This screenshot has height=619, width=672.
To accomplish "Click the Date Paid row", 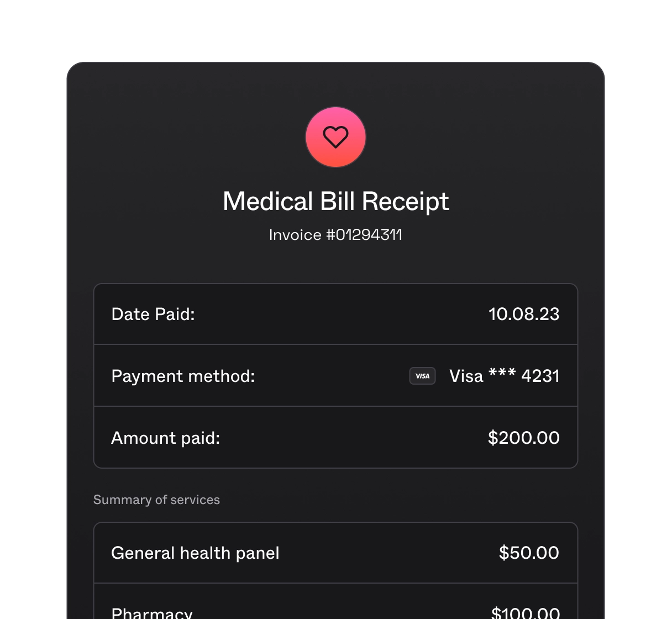I will 335,314.
